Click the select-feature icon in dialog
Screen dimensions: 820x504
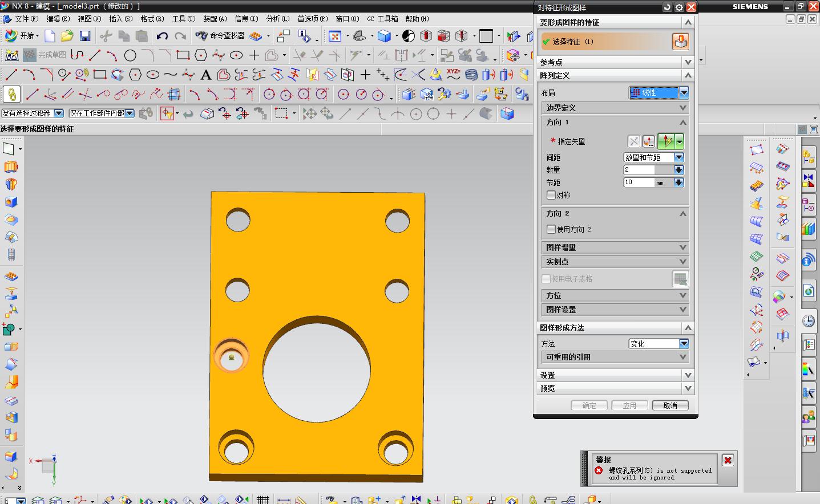[x=680, y=42]
